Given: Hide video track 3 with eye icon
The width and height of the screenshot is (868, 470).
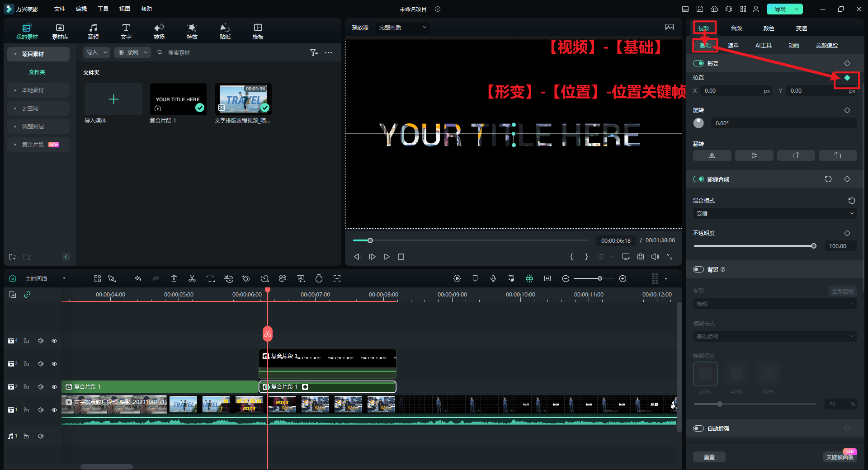Looking at the screenshot, I should 54,364.
